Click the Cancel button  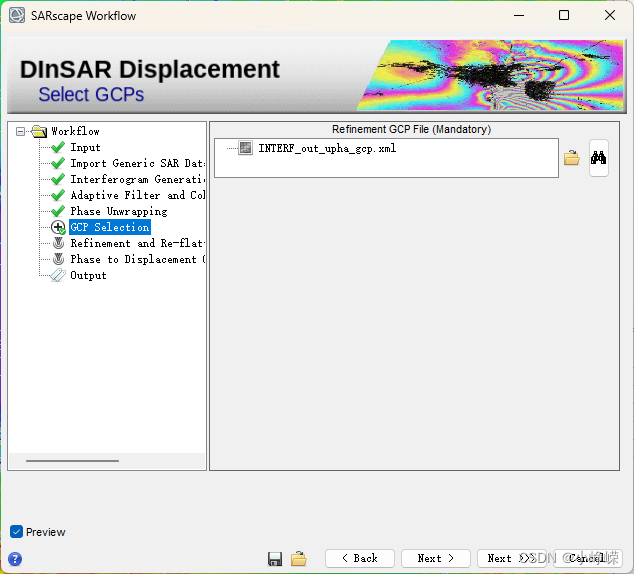click(x=588, y=558)
